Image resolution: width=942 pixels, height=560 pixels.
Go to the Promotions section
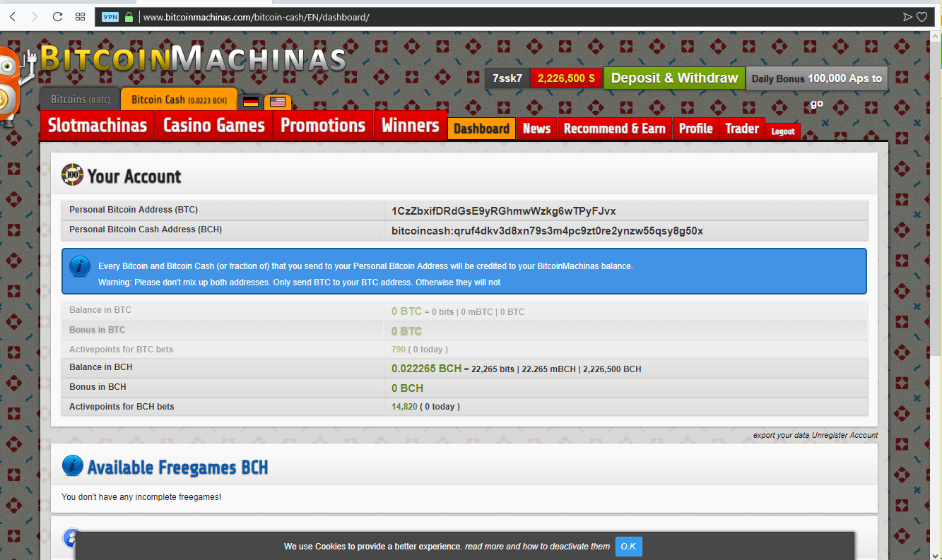click(323, 126)
